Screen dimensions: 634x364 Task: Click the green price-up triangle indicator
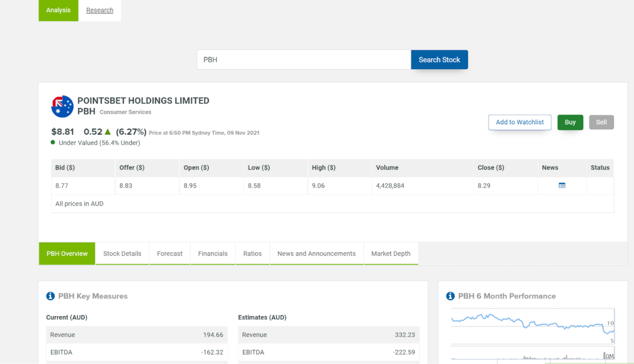(x=108, y=132)
